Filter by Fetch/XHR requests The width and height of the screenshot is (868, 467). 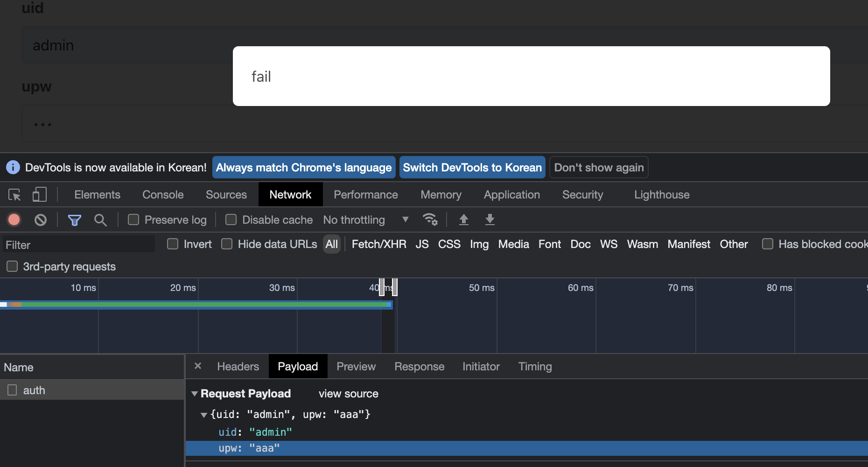(379, 244)
